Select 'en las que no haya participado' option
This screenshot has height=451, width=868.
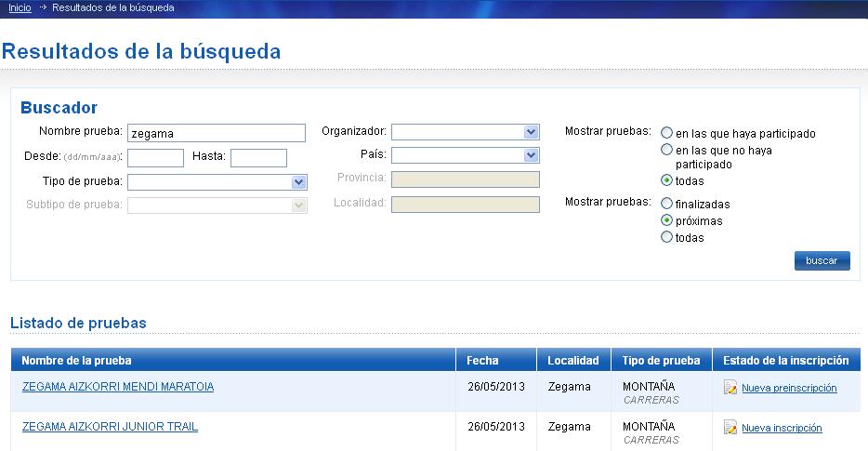(666, 149)
